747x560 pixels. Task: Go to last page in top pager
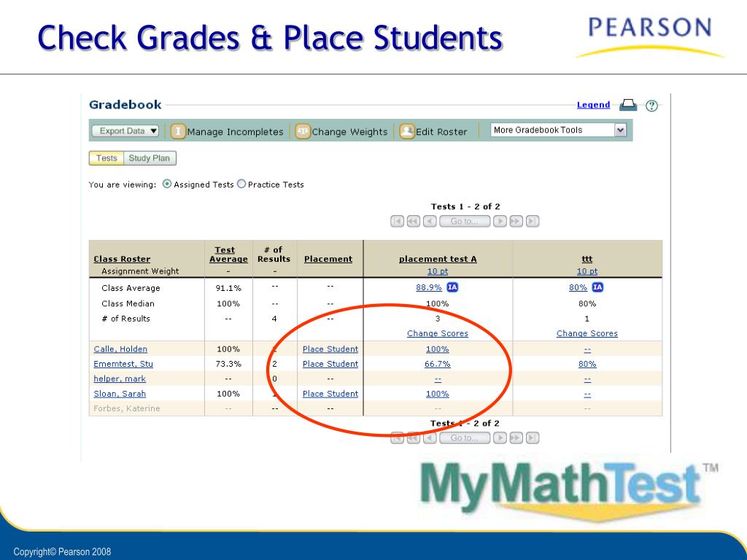click(533, 222)
